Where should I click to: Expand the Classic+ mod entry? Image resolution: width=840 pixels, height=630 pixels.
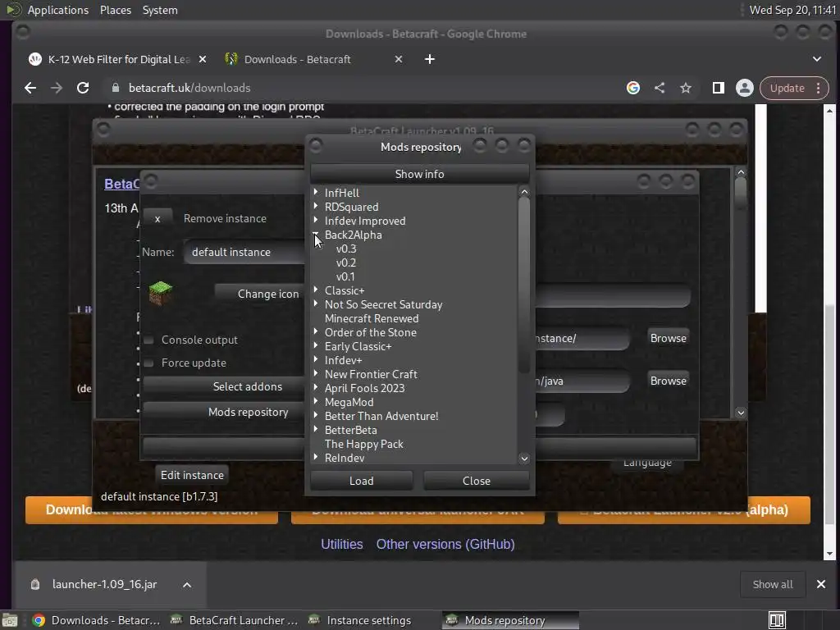click(316, 290)
